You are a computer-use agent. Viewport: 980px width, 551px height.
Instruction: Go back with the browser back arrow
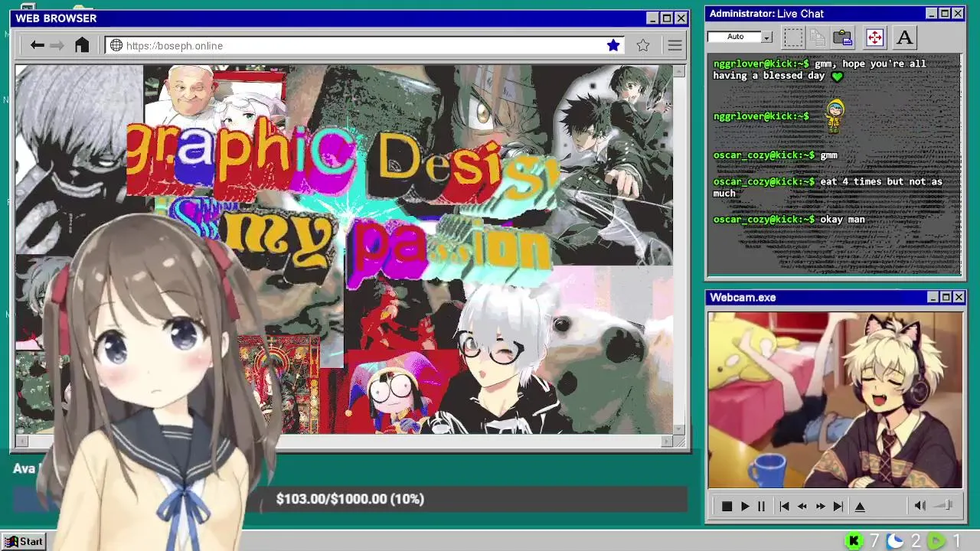point(37,46)
